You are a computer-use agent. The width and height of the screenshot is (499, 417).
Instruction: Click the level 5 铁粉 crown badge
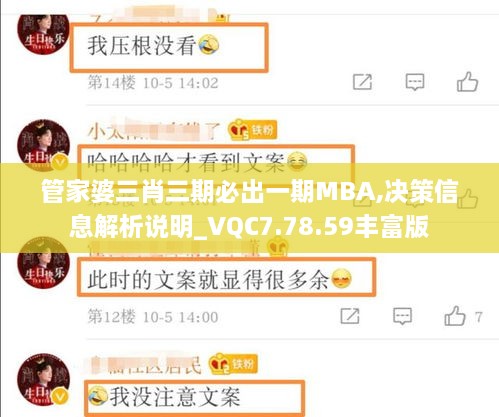click(252, 130)
